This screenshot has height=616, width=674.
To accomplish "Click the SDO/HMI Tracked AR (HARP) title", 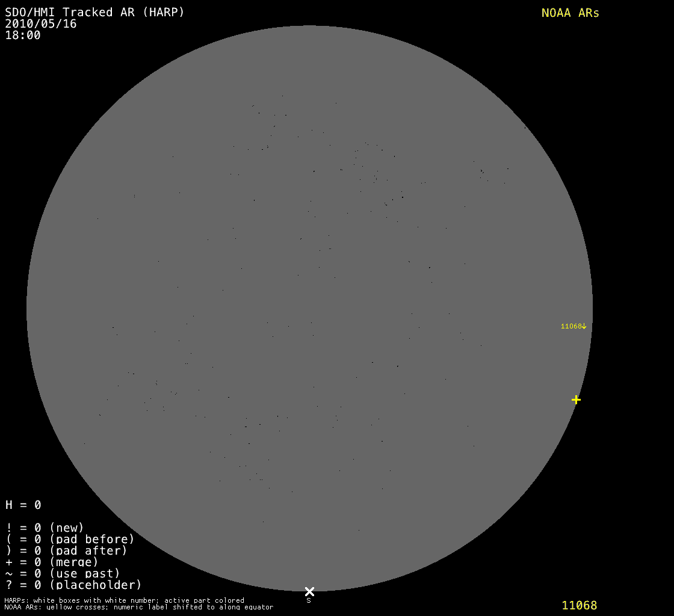I will click(94, 12).
